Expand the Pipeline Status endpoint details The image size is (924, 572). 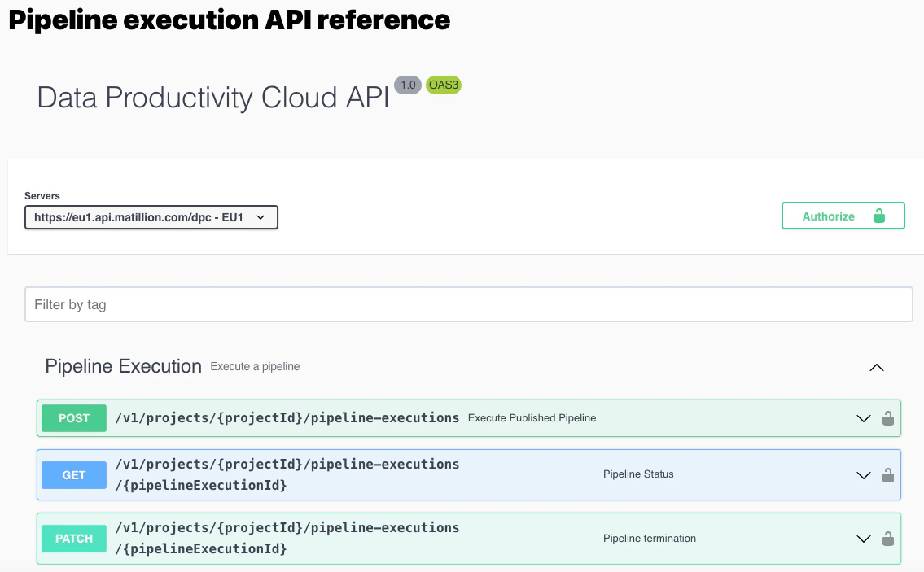point(863,475)
